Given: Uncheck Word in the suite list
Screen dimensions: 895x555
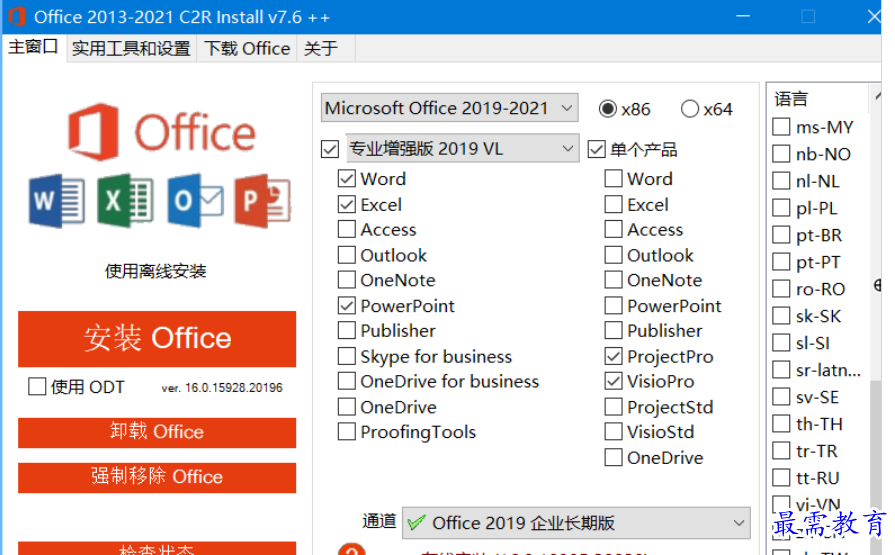Looking at the screenshot, I should (346, 179).
